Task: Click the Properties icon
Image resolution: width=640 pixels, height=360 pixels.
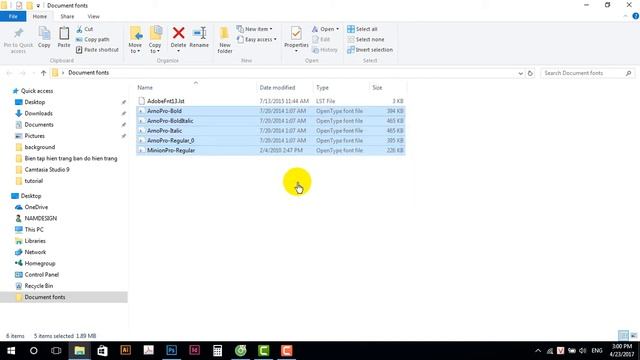Action: point(296,33)
